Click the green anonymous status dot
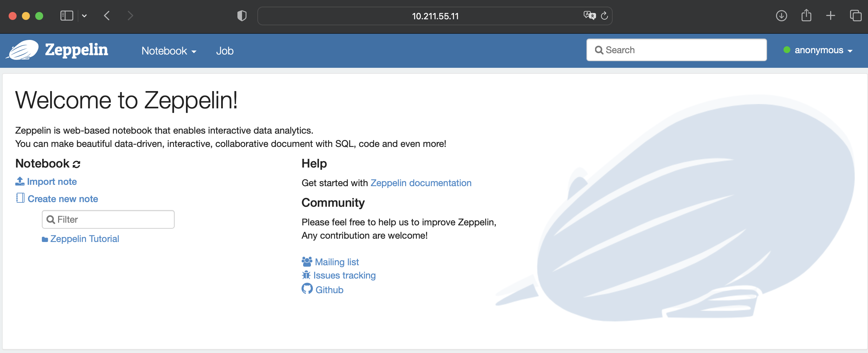This screenshot has height=353, width=868. pos(787,50)
